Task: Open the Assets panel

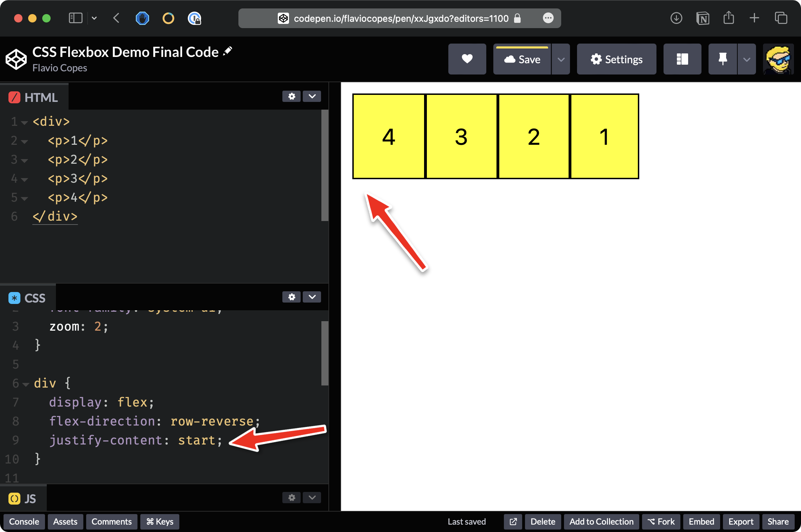Action: pos(65,521)
